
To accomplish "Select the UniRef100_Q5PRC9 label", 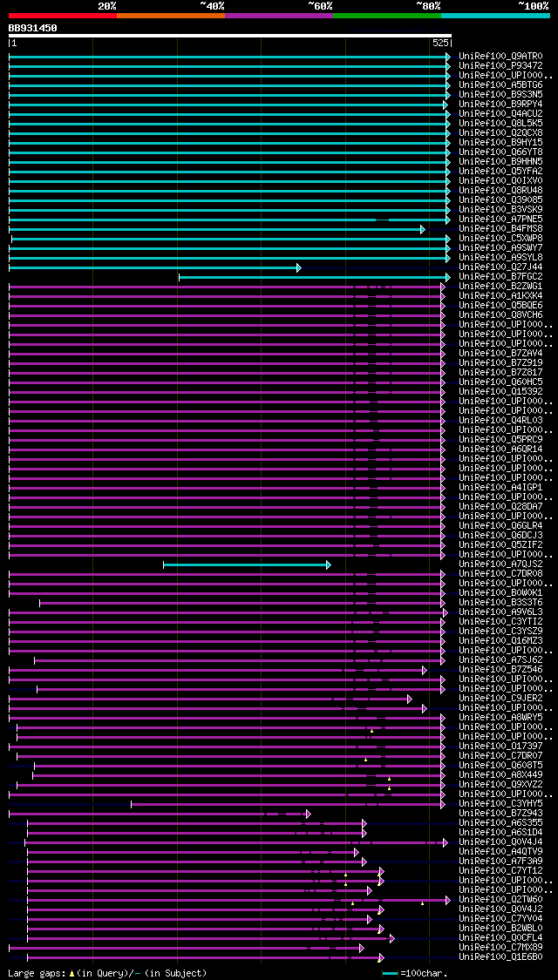I will click(x=500, y=439).
